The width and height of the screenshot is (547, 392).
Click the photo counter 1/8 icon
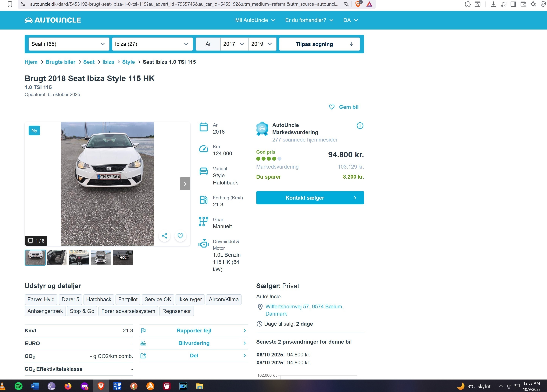pyautogui.click(x=36, y=241)
